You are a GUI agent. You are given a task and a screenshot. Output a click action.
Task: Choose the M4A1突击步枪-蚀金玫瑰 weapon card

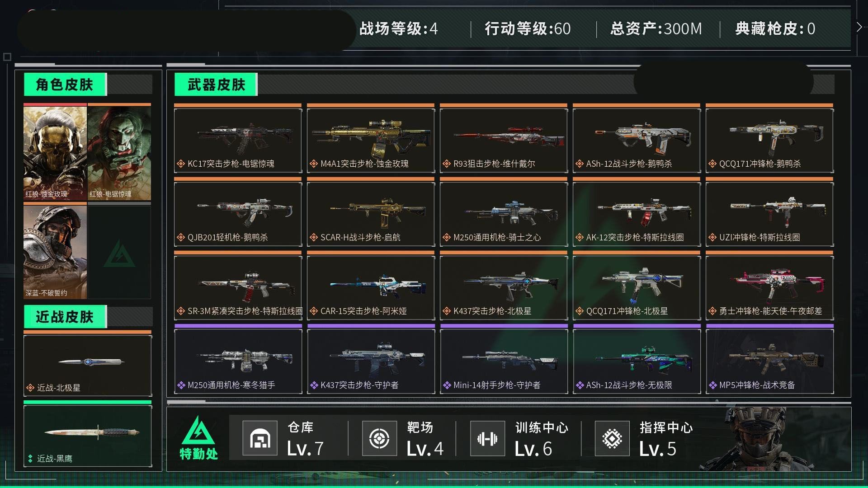371,138
